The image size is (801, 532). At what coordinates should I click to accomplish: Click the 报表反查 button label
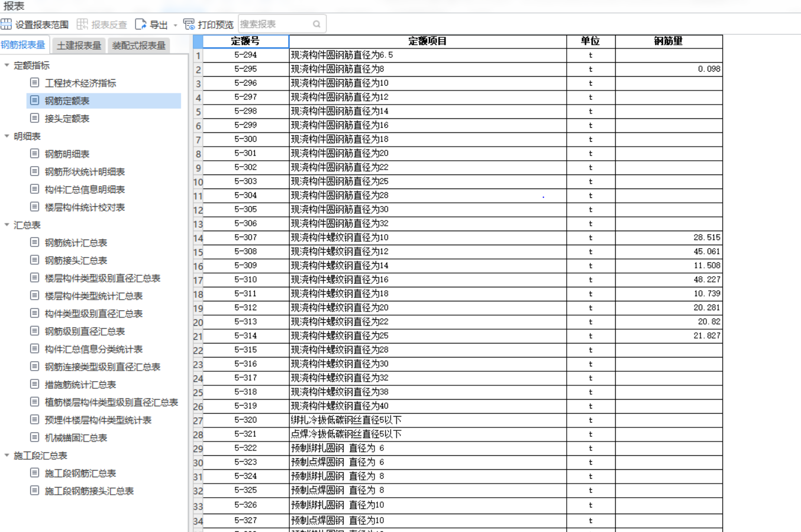[109, 25]
